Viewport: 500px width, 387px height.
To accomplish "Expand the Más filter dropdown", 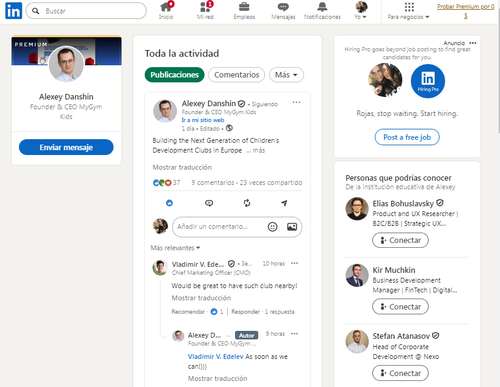I will coord(286,75).
